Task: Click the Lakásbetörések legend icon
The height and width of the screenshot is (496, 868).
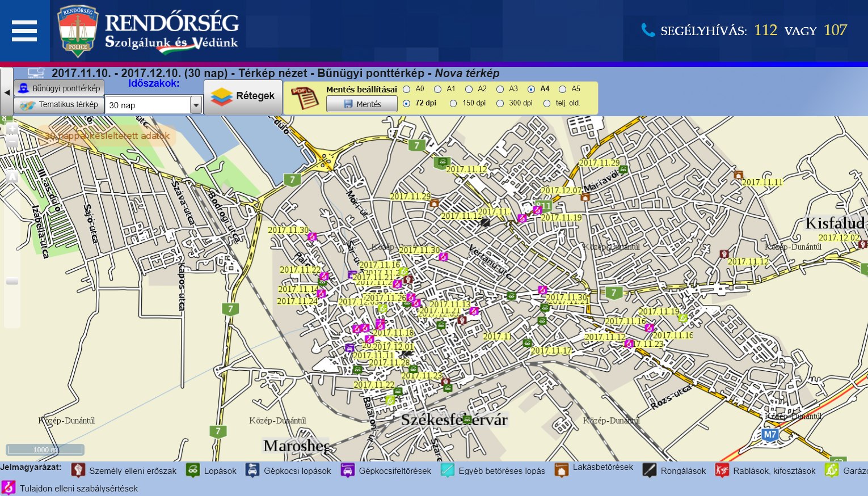Action: click(x=562, y=470)
